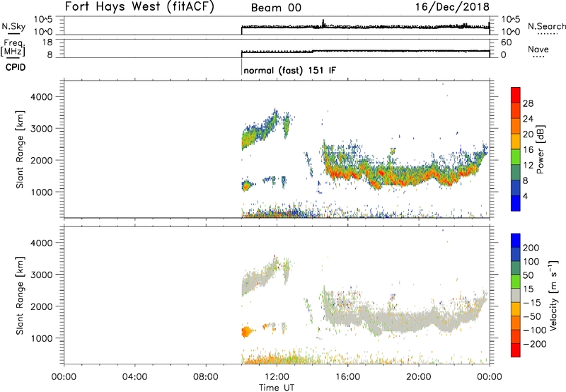This screenshot has height=392, width=566.
Task: Click '3000' on the velocity panel range axis
Action: [42, 275]
